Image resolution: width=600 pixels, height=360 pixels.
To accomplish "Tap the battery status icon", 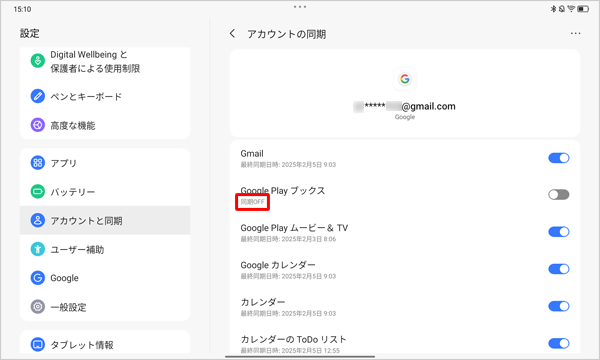I will [583, 8].
